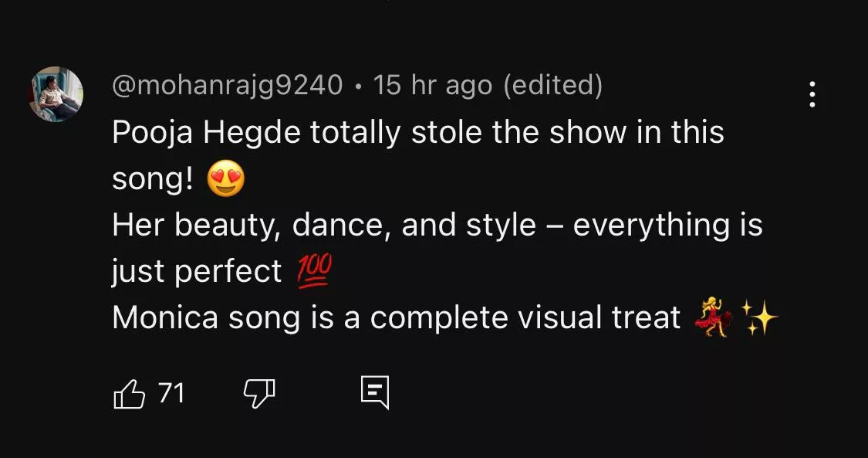The image size is (868, 458).
Task: Click the "15 hr ago" timestamp
Action: click(x=432, y=85)
